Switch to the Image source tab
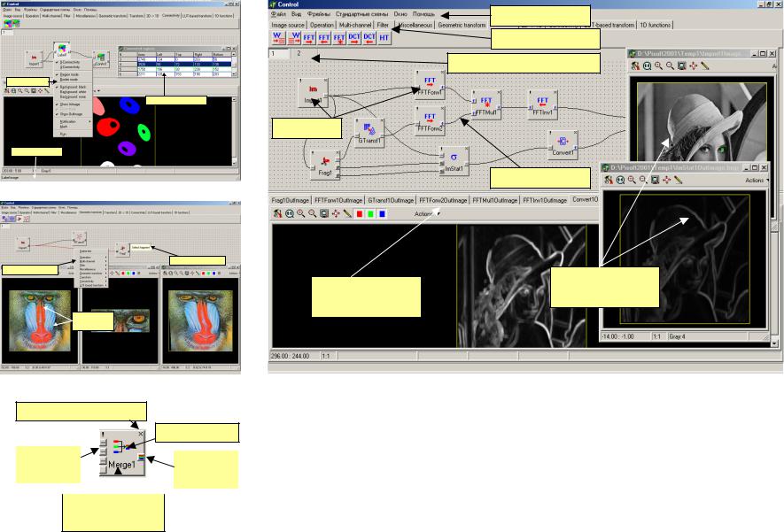The height and width of the screenshot is (532, 784). click(288, 25)
